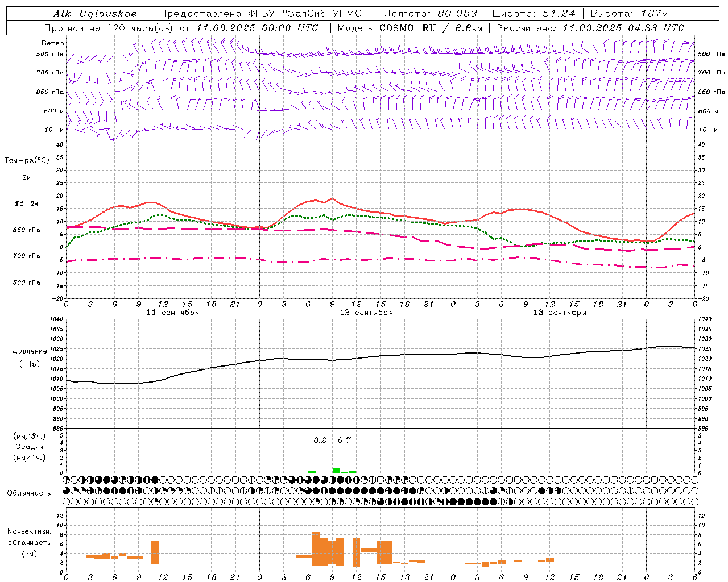728x582 pixels.
Task: Click the Широта: 51.24 value
Action: tap(533, 14)
